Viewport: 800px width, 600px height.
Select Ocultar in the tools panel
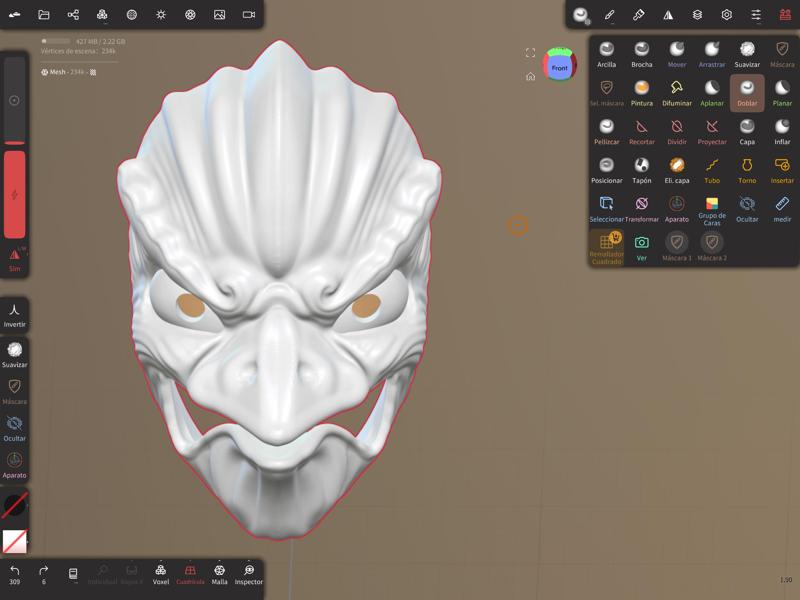pos(747,209)
